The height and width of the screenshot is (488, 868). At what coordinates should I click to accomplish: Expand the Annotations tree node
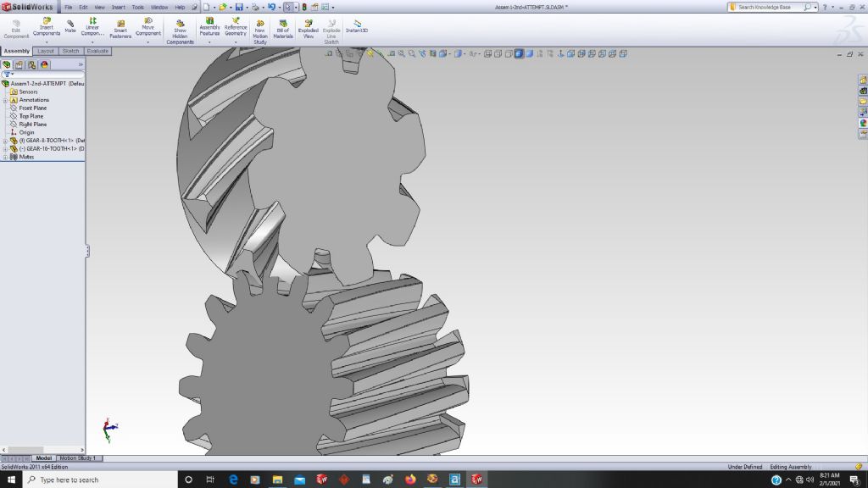pos(6,100)
